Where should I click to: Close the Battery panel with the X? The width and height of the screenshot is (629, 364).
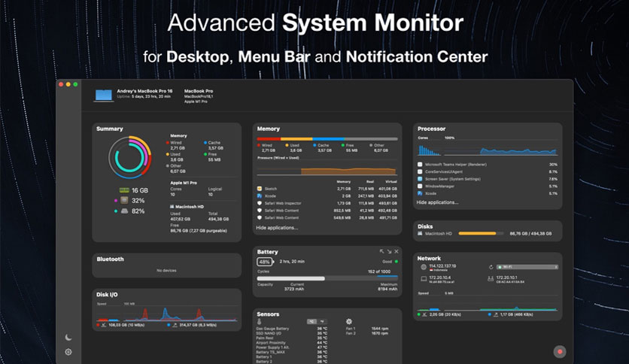[397, 251]
